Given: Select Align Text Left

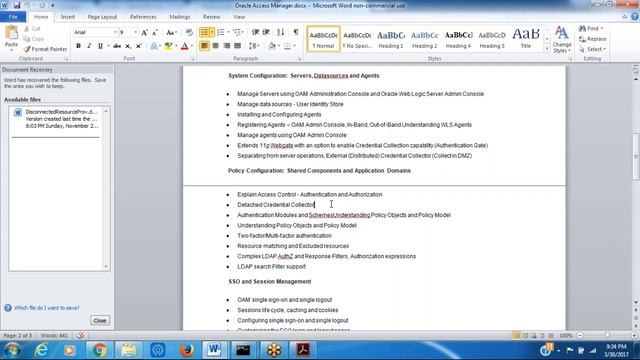Looking at the screenshot, I should click(204, 46).
